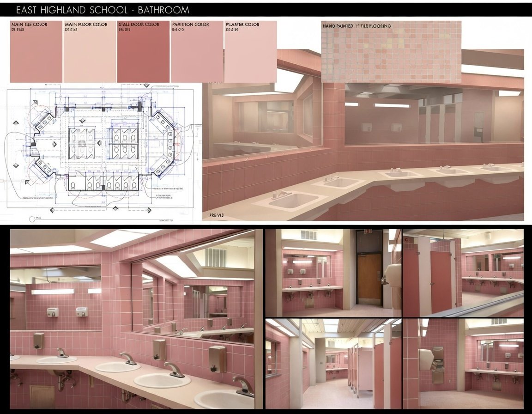Open the photo showing the wooden door
This screenshot has height=414, width=532.
(x=333, y=273)
